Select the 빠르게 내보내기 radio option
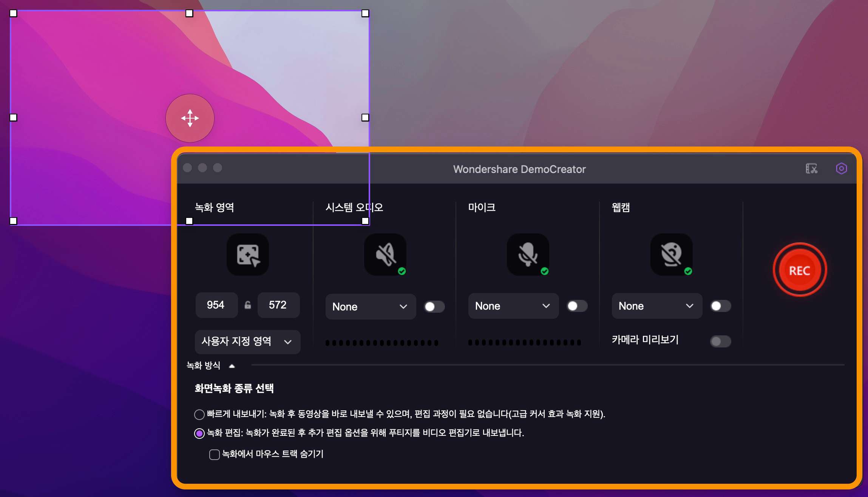Screen dimensions: 868x497 pyautogui.click(x=199, y=414)
